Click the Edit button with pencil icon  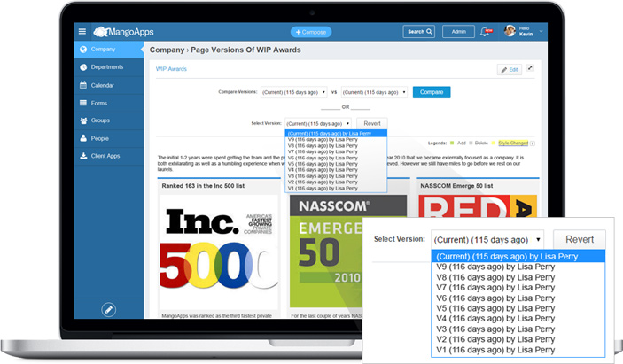509,70
